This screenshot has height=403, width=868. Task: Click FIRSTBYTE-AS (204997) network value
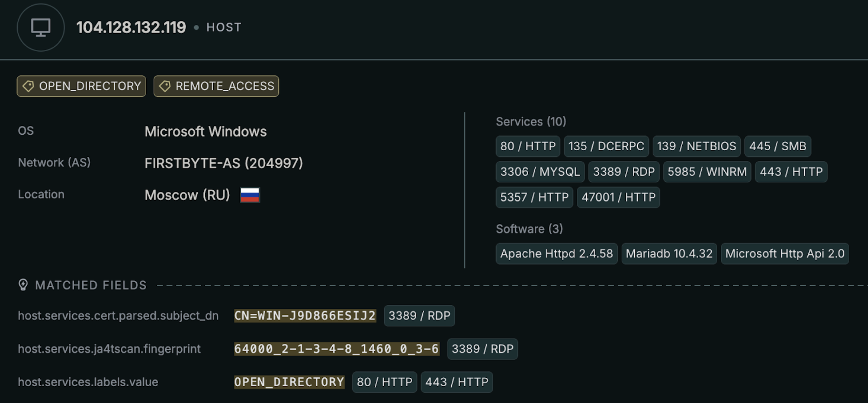[x=224, y=163]
